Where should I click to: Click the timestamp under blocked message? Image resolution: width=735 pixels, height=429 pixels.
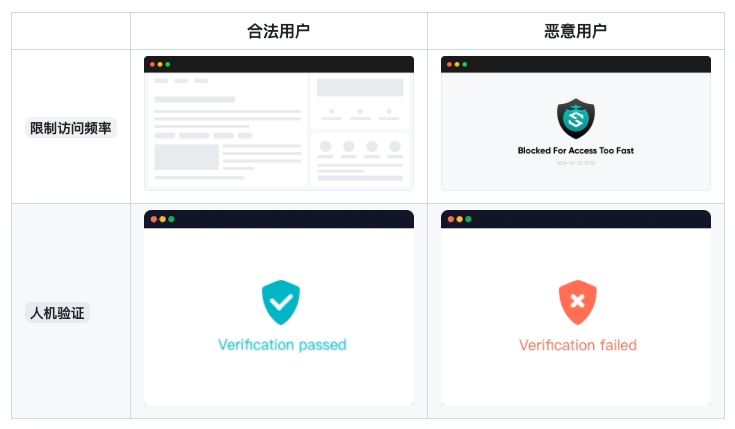point(576,163)
